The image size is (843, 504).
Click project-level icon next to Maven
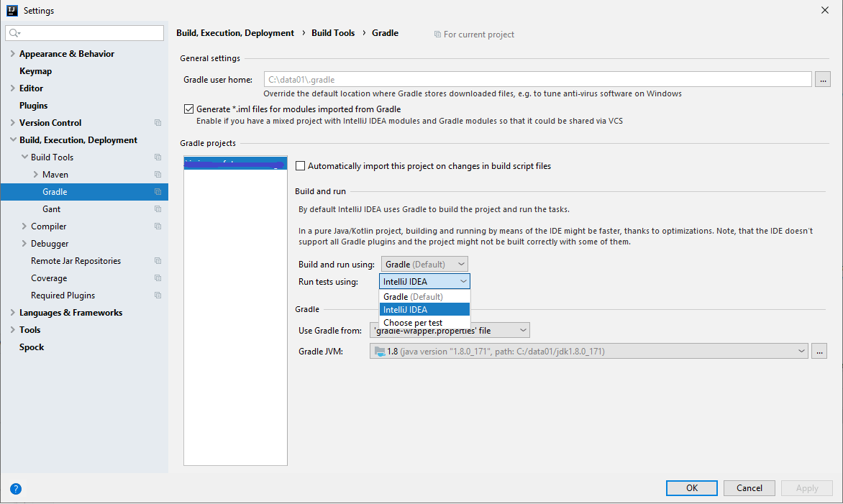tap(158, 174)
